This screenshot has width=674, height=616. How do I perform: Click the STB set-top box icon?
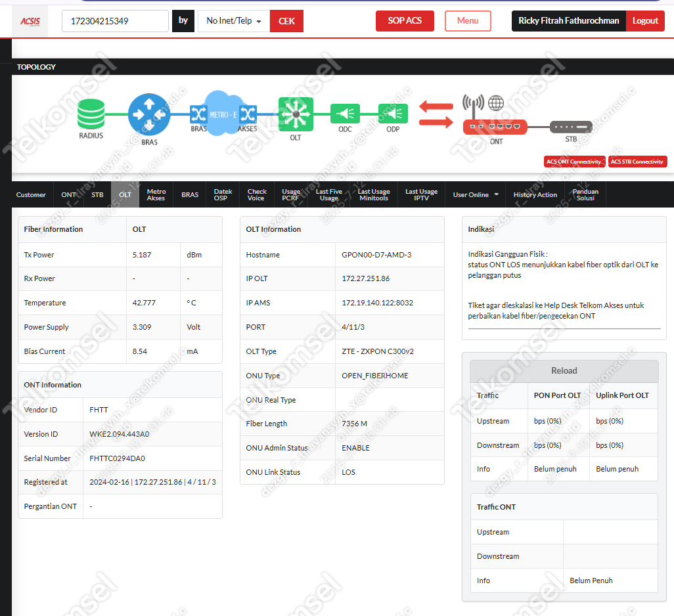(571, 127)
